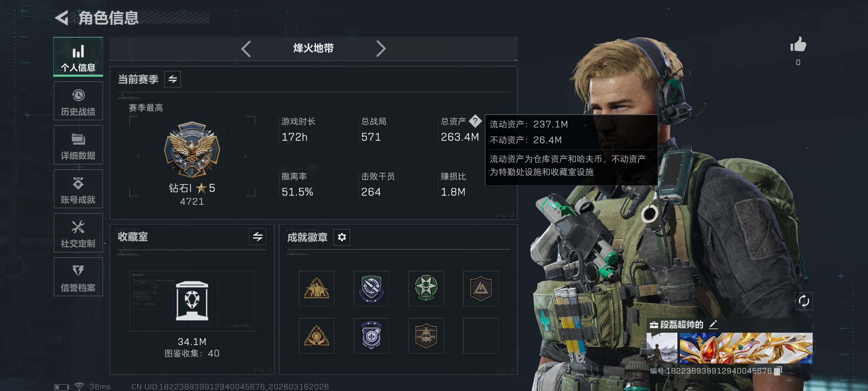Viewport: 868px width, 391px height.
Task: Edit the nickname 段磊超帅的 via pencil icon
Action: tap(713, 324)
